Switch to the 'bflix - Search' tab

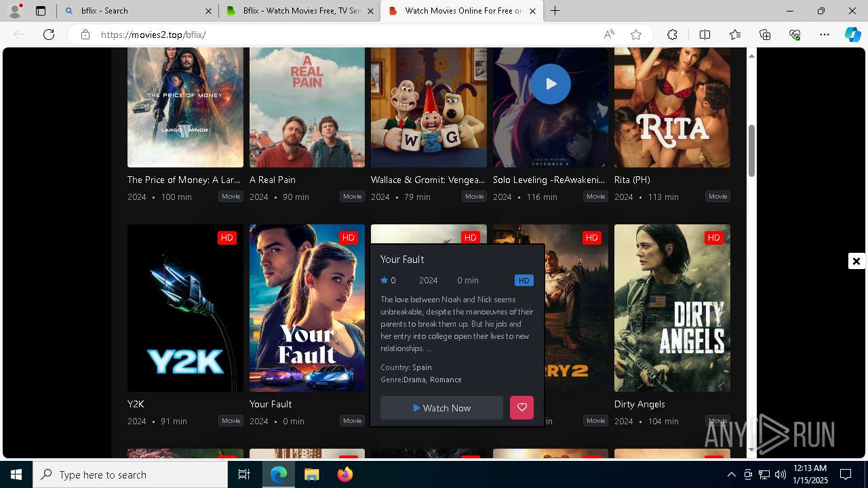(x=137, y=11)
